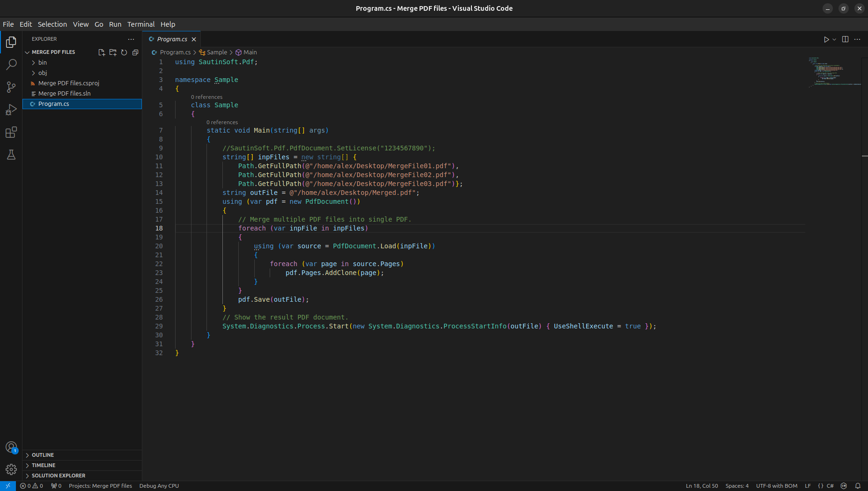Open the File menu

click(8, 24)
